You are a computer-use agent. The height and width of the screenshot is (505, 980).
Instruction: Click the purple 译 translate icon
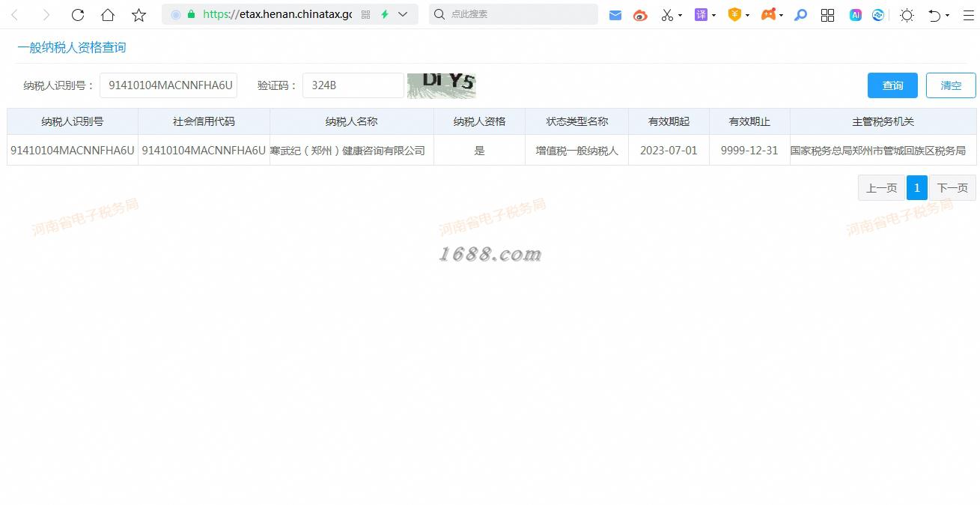point(701,14)
